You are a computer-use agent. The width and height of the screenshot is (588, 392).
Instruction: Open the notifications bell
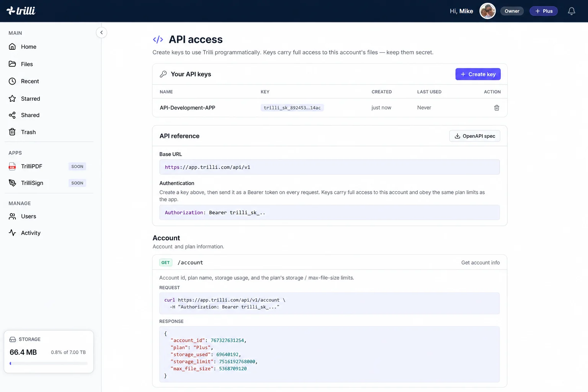(572, 11)
